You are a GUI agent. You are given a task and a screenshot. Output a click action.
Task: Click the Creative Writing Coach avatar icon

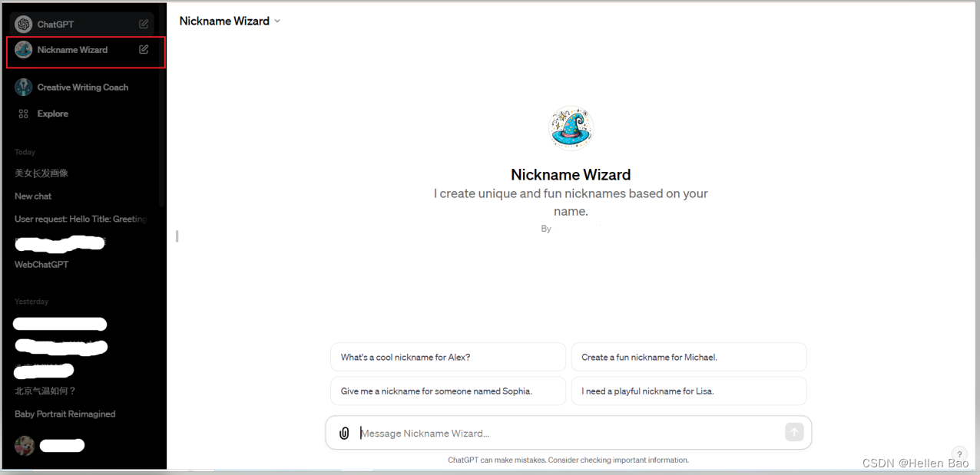coord(24,87)
